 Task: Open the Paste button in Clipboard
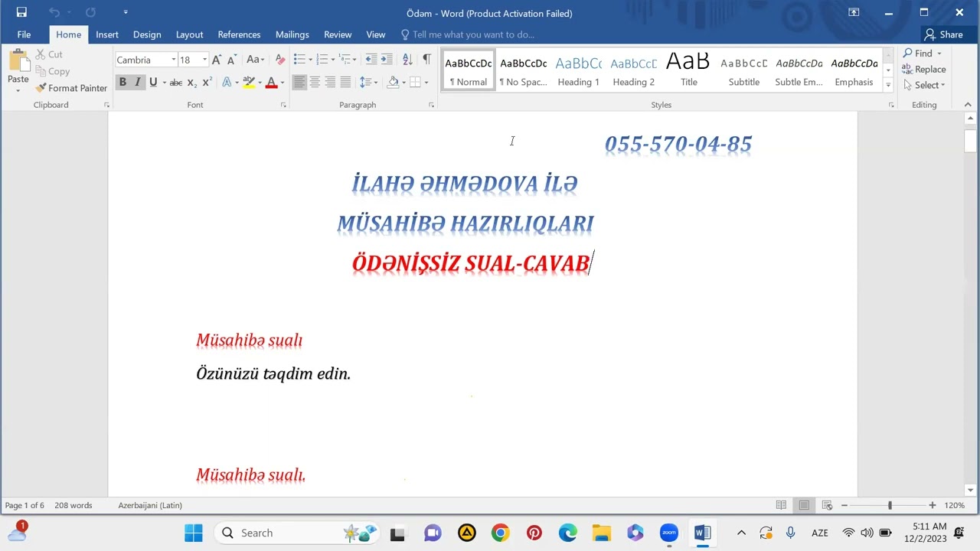18,71
